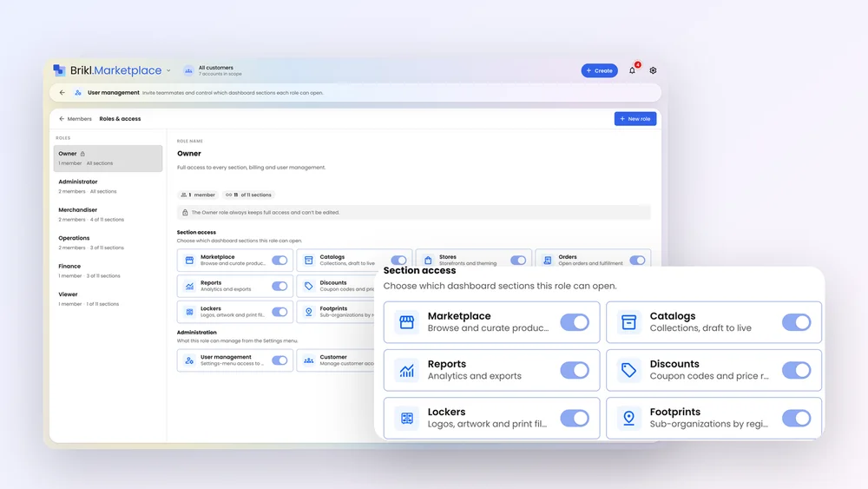Click the '1 member' chip

198,195
